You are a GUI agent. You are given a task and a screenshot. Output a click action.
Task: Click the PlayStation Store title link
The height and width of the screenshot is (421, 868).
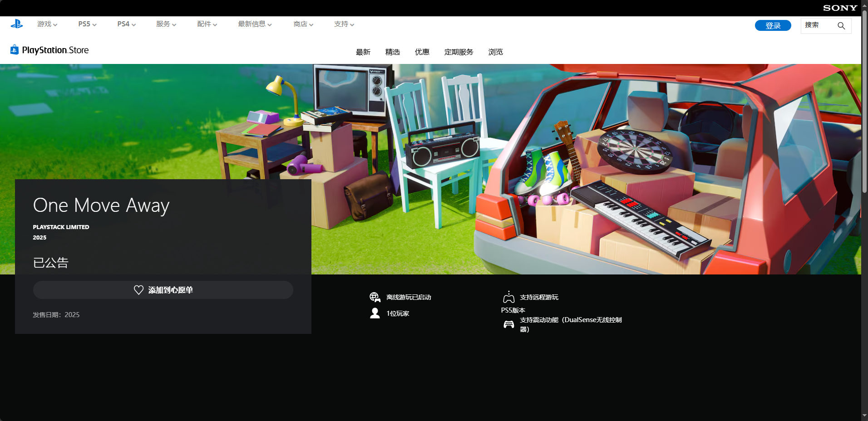coord(55,50)
